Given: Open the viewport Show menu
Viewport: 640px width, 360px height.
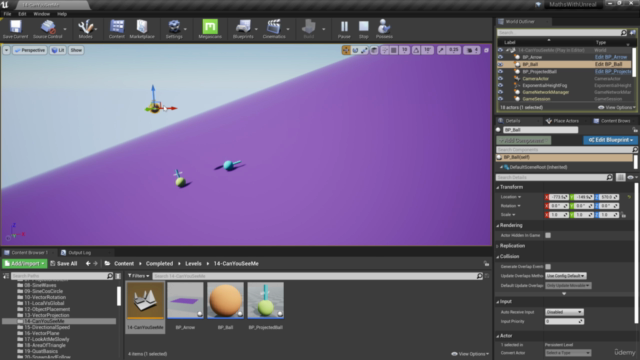Looking at the screenshot, I should click(x=76, y=50).
